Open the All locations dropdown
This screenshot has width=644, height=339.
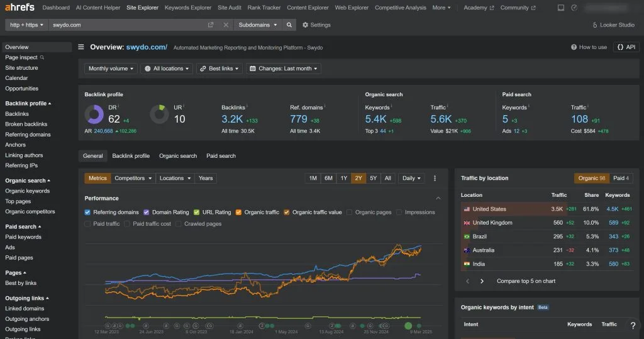(167, 69)
